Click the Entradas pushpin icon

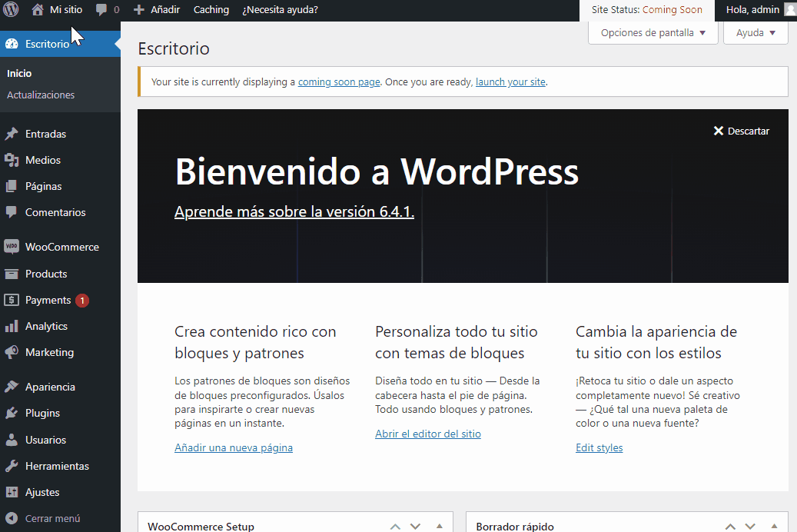coord(12,134)
